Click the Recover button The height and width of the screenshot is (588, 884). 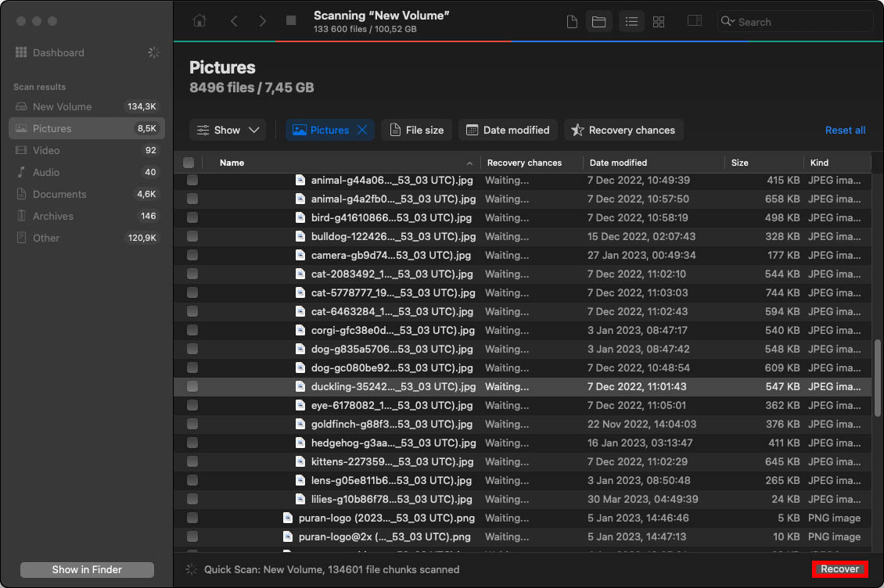point(839,568)
